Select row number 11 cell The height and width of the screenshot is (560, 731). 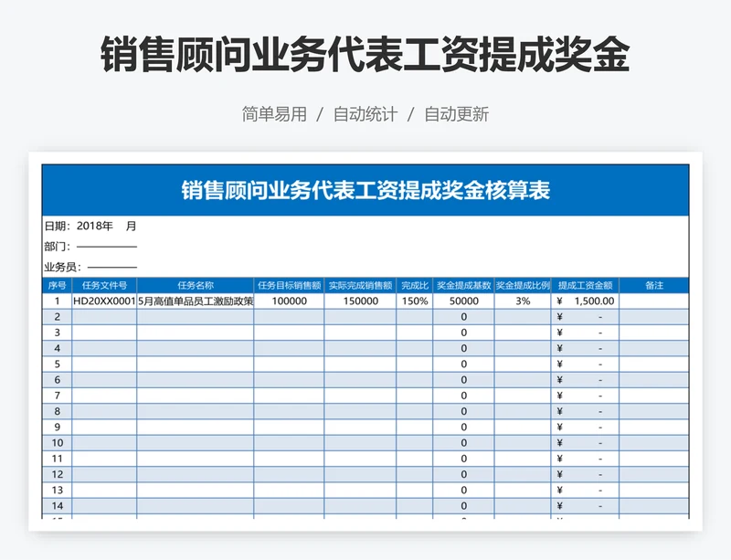[x=58, y=459]
